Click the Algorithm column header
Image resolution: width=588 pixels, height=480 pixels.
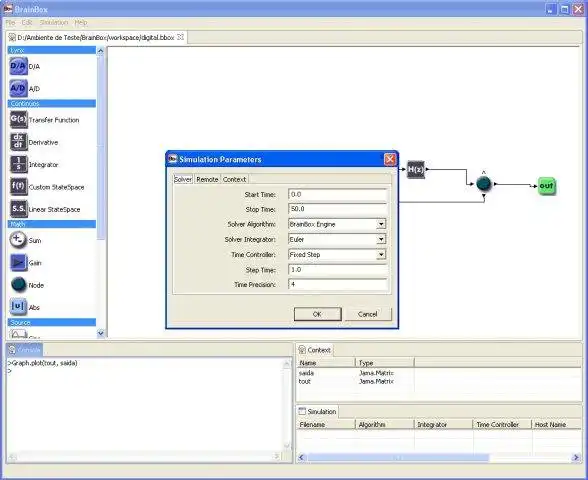(x=385, y=424)
